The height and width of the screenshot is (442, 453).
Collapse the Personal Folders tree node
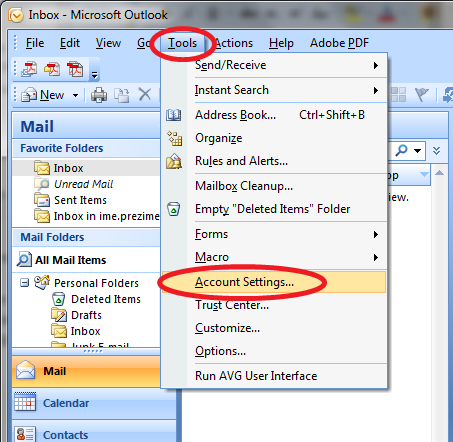click(x=24, y=283)
